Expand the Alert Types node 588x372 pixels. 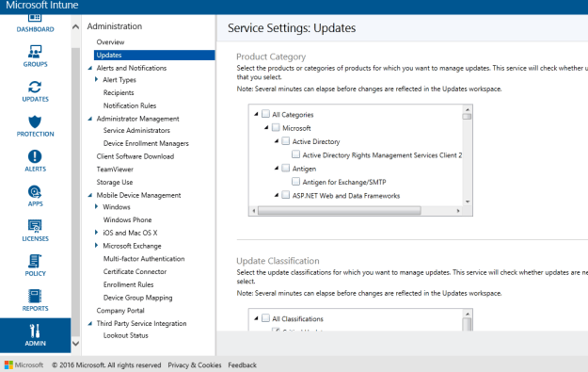click(96, 80)
